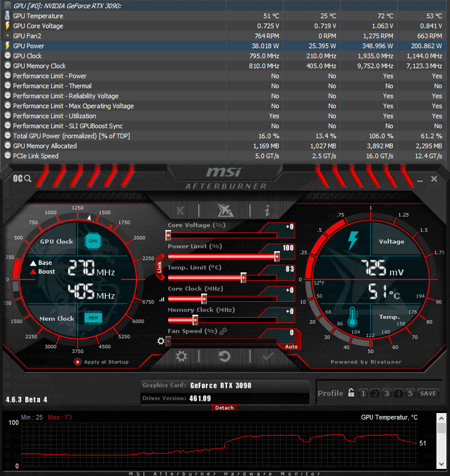
Task: Click the Memory Clock slider handle
Action: click(195, 320)
